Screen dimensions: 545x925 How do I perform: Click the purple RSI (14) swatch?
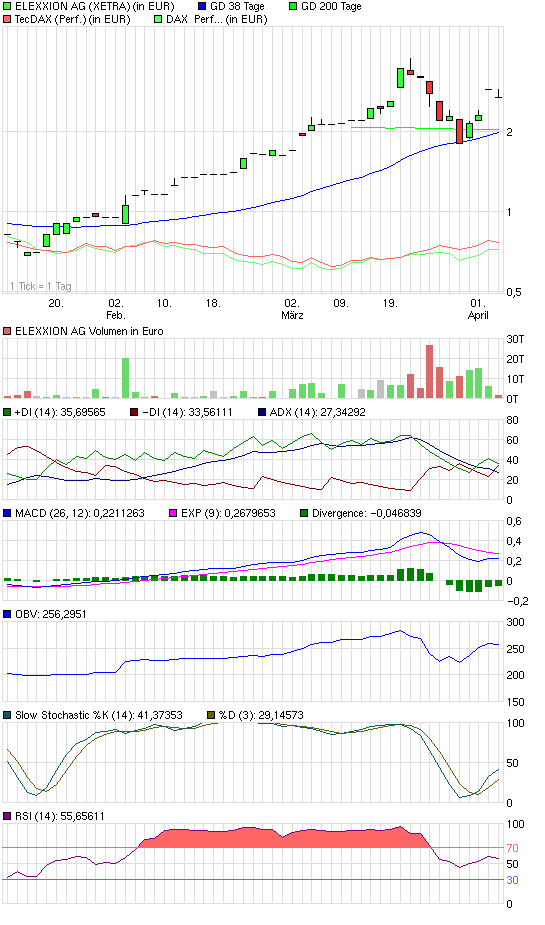pos(7,816)
